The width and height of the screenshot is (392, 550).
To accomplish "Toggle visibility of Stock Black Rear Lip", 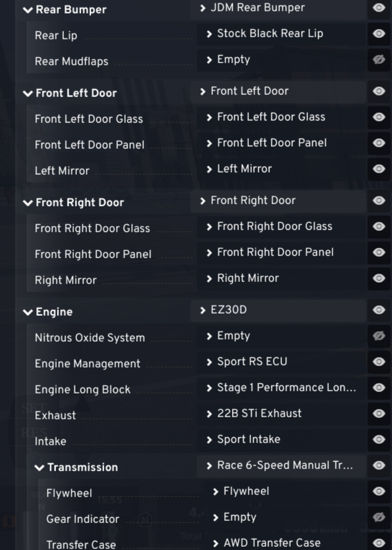I will (x=379, y=33).
